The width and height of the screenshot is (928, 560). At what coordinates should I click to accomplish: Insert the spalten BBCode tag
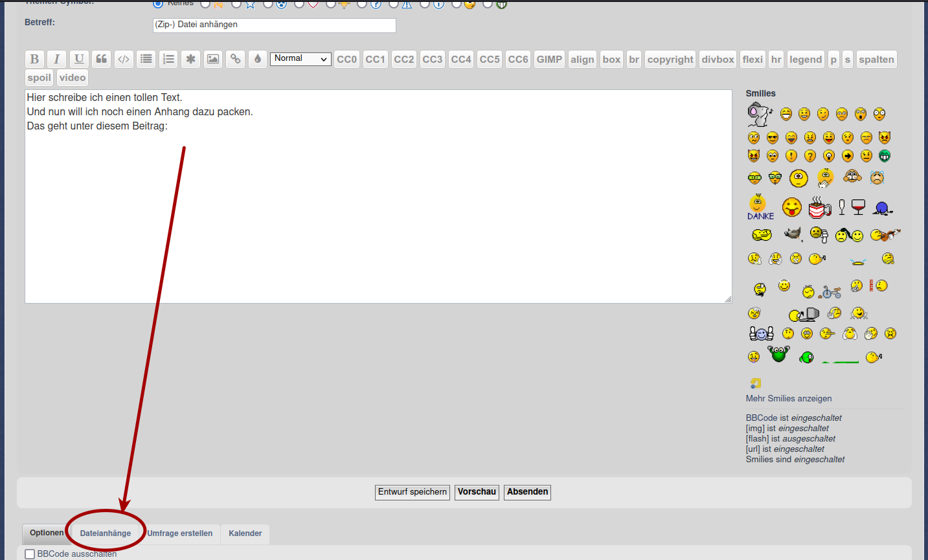click(876, 60)
